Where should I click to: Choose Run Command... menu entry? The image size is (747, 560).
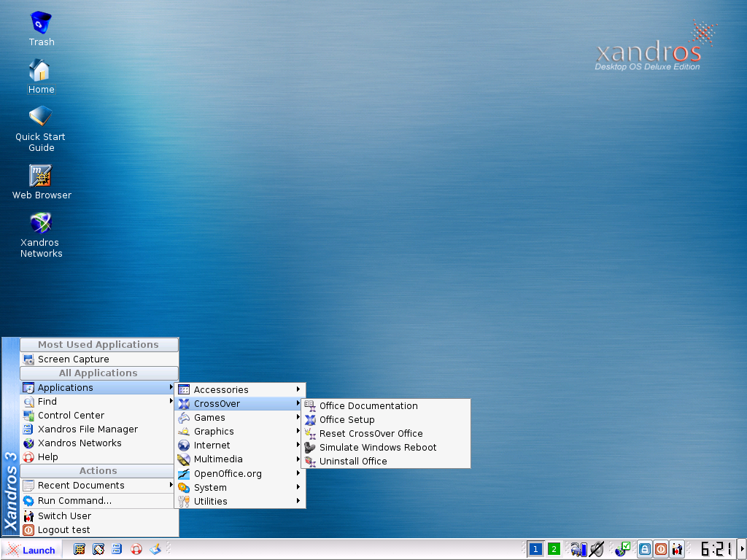pyautogui.click(x=98, y=500)
